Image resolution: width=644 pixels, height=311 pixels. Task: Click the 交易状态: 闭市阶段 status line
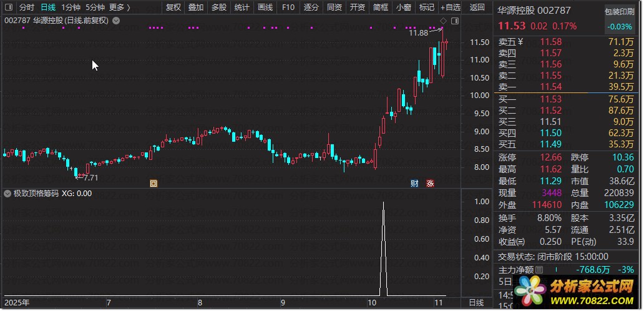pos(554,257)
